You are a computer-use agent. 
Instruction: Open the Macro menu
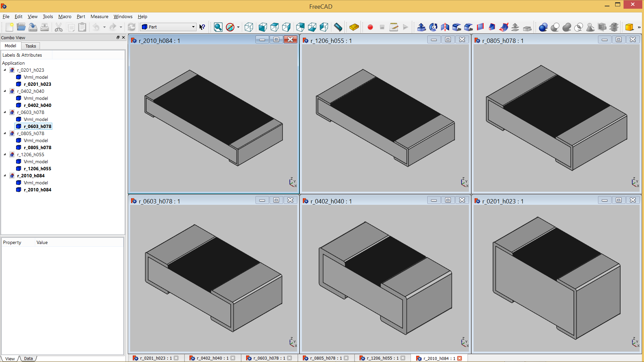(x=65, y=16)
